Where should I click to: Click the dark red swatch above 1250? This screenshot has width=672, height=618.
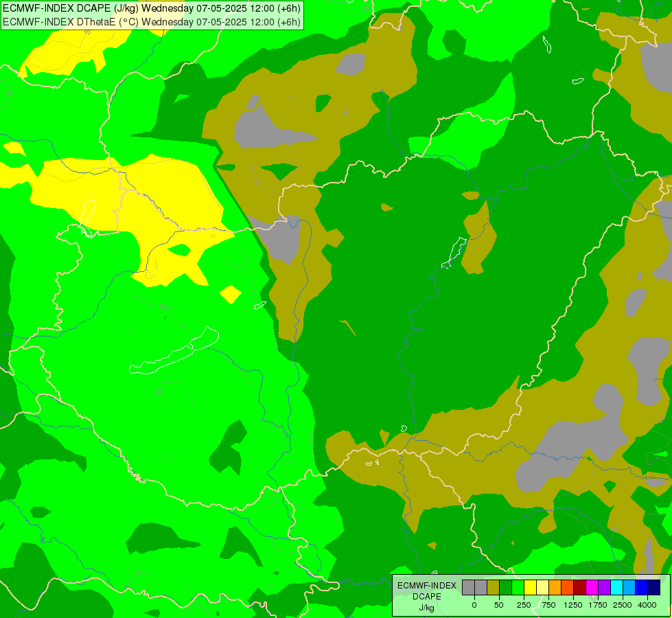(580, 588)
